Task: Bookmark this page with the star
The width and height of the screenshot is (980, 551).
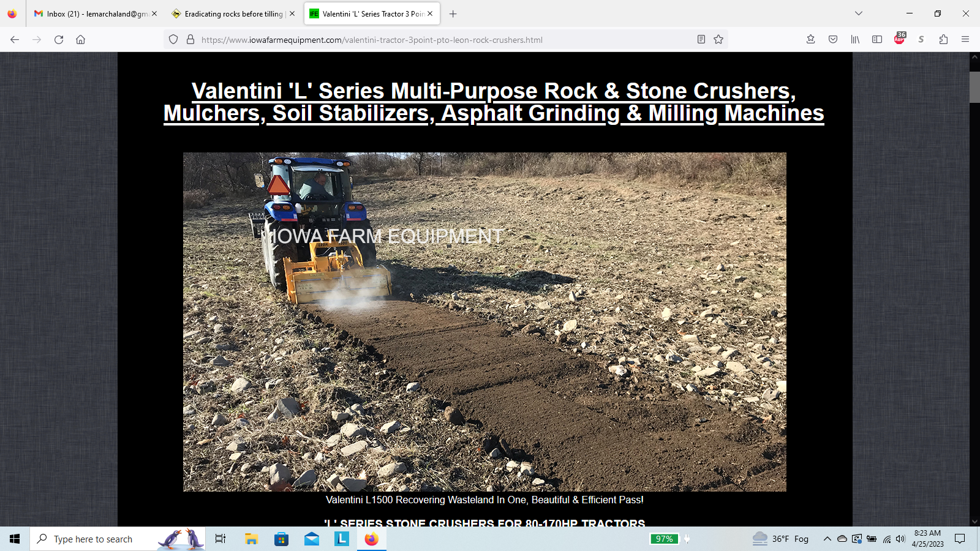Action: pos(718,40)
